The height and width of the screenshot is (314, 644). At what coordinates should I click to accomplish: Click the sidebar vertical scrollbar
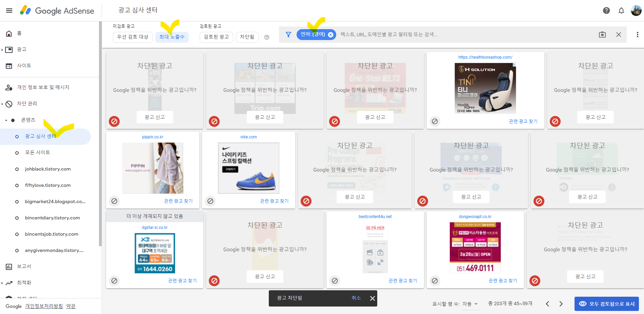coord(100,134)
